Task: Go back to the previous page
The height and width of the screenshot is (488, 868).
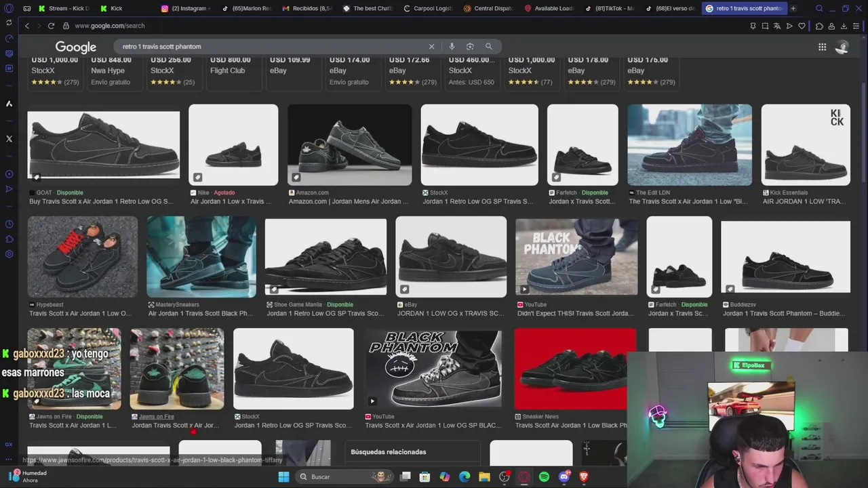Action: click(x=27, y=26)
